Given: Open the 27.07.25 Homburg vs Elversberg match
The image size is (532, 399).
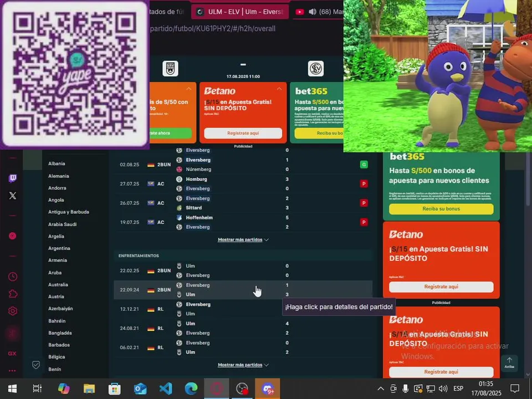Looking at the screenshot, I should tap(243, 183).
